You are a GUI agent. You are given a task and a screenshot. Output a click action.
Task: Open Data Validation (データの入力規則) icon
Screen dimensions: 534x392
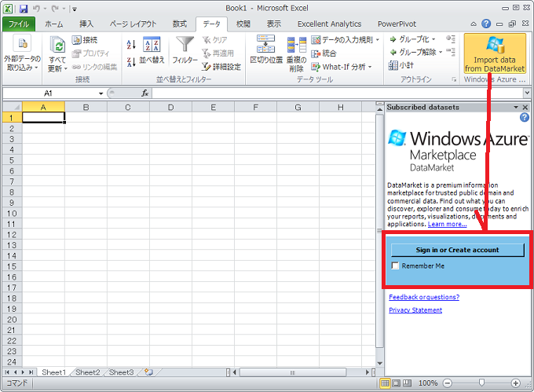316,40
